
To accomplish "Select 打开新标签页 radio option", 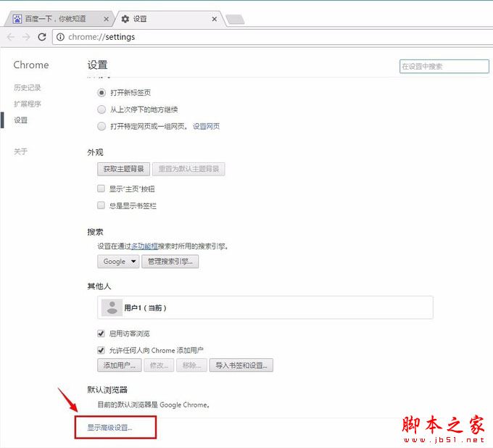I will [x=101, y=93].
